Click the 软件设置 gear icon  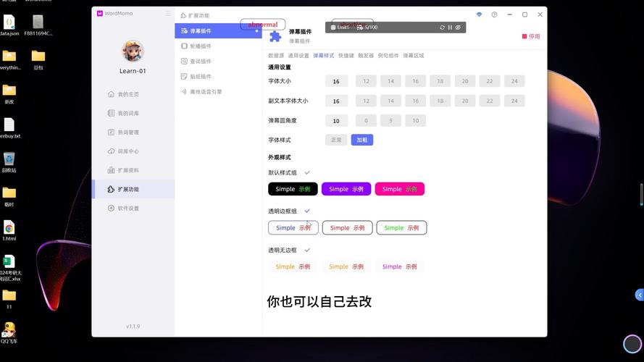(x=111, y=209)
